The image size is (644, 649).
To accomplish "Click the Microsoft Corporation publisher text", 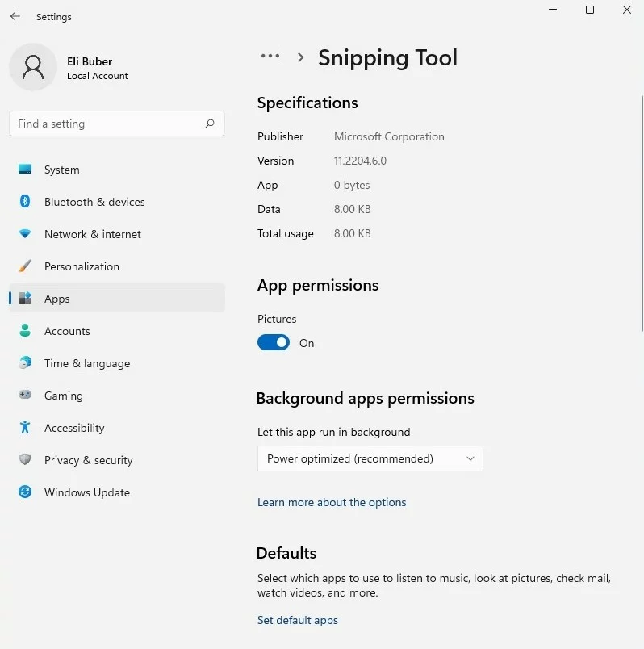I will coord(389,136).
